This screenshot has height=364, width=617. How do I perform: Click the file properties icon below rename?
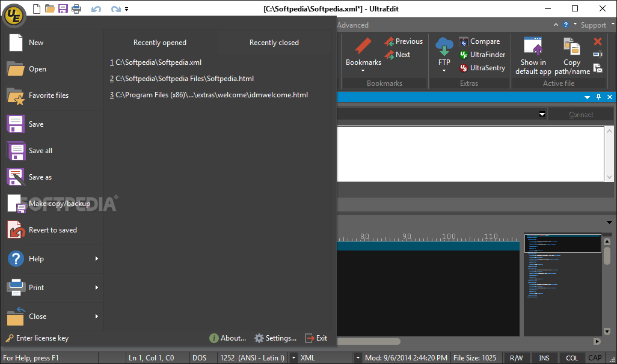click(x=598, y=68)
